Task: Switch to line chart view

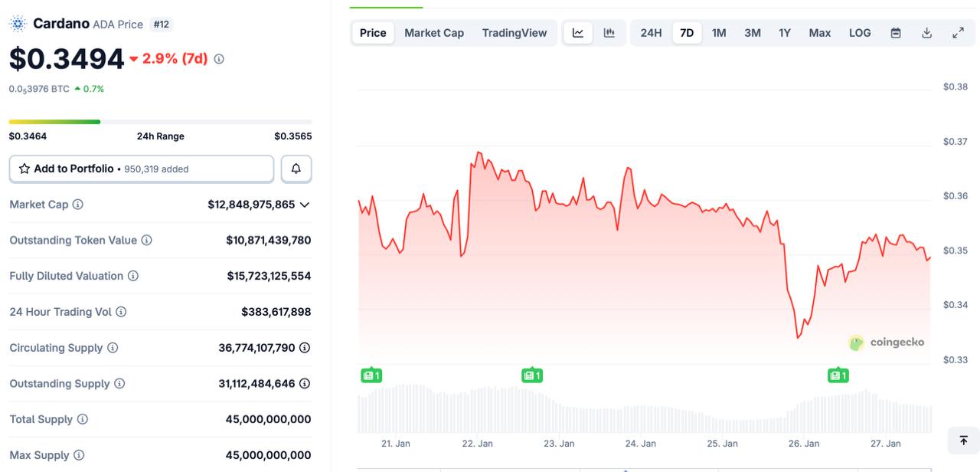Action: tap(578, 32)
